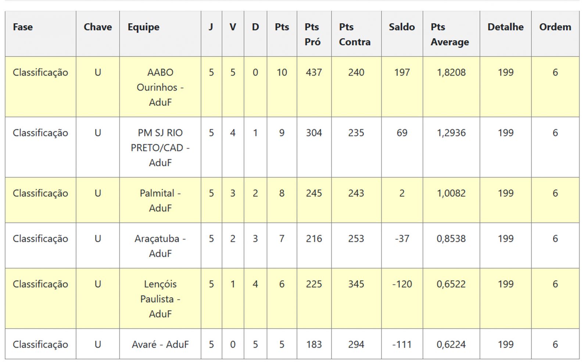
Task: Click the Equipe column header
Action: (x=143, y=27)
